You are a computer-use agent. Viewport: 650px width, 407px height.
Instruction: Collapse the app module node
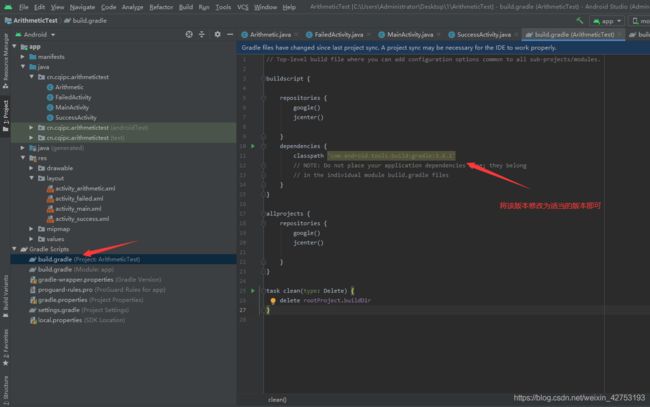[15, 46]
